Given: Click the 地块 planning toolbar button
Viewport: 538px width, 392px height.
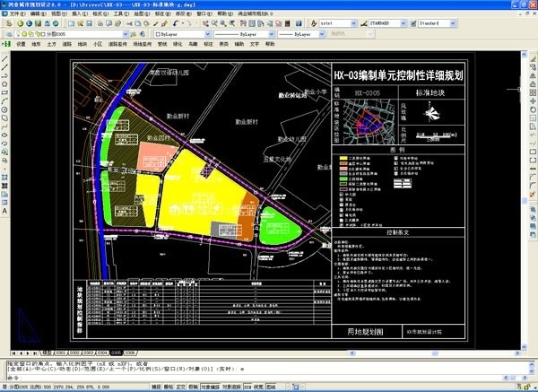Looking at the screenshot, I should (82, 42).
